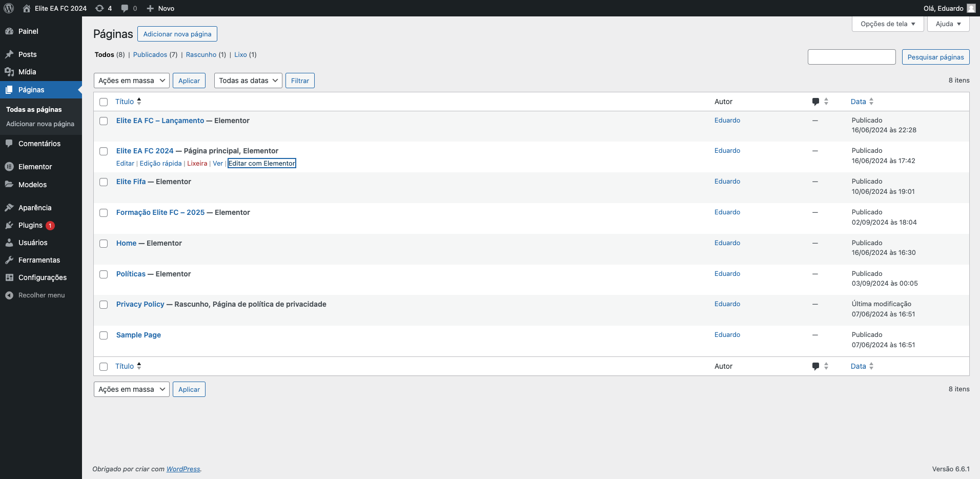Click the Elementor logo icon
980x479 pixels.
(9, 167)
